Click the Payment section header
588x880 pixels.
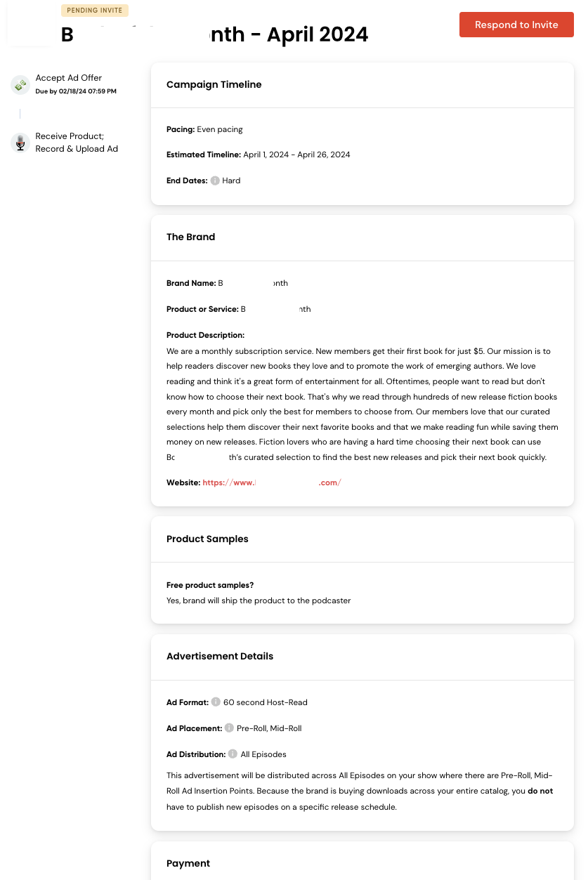(188, 863)
